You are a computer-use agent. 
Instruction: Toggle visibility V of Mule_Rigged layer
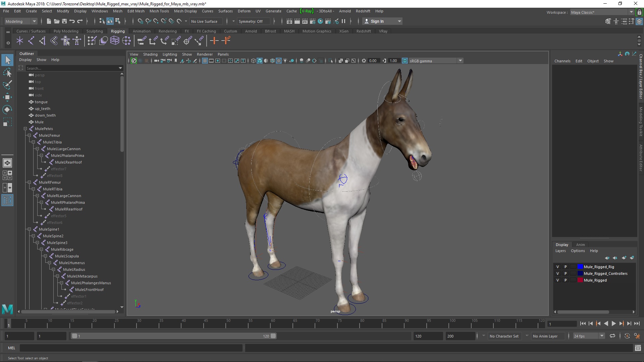point(557,280)
